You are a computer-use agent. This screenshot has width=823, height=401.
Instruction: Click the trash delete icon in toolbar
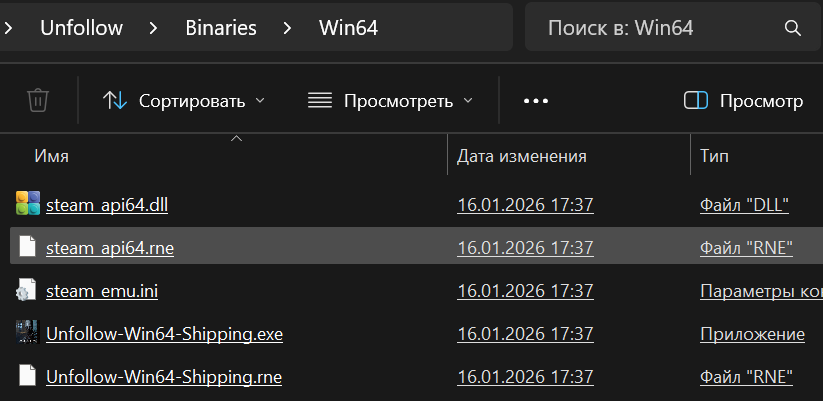coord(38,100)
